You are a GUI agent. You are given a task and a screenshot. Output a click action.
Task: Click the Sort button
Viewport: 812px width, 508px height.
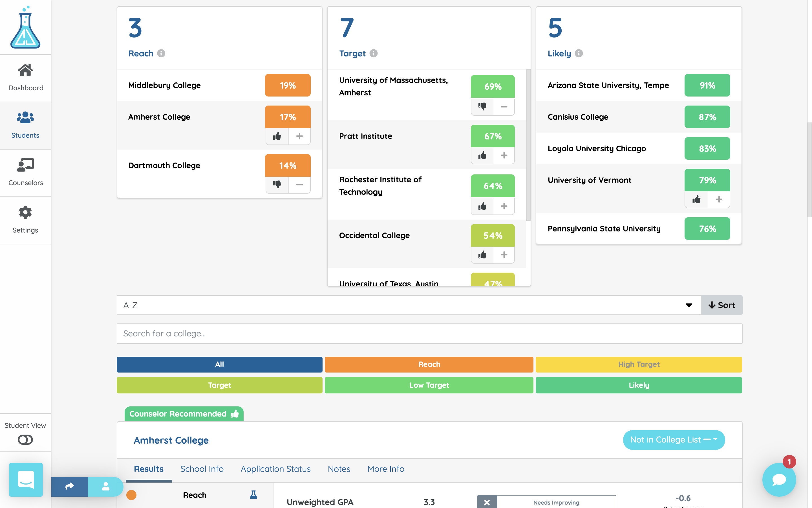(721, 305)
